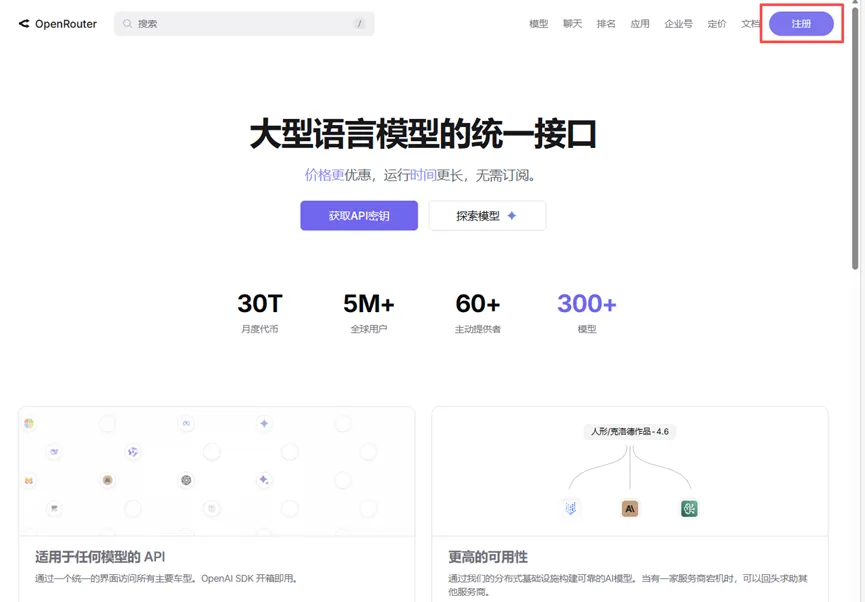The image size is (865, 602).
Task: Click the multicolor Google model icon
Action: click(29, 423)
